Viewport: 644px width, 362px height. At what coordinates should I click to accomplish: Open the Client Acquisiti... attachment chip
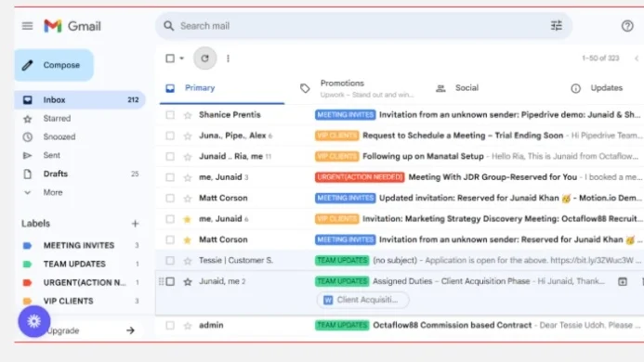pyautogui.click(x=362, y=300)
